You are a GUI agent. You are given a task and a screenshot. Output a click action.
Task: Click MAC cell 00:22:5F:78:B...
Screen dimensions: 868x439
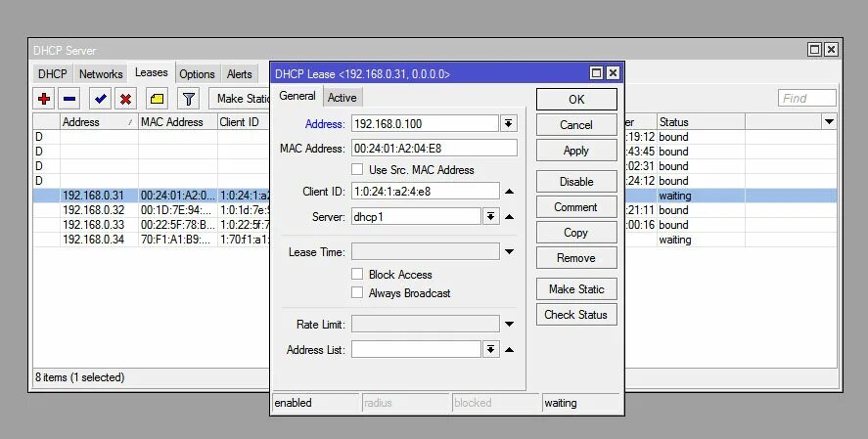[178, 225]
